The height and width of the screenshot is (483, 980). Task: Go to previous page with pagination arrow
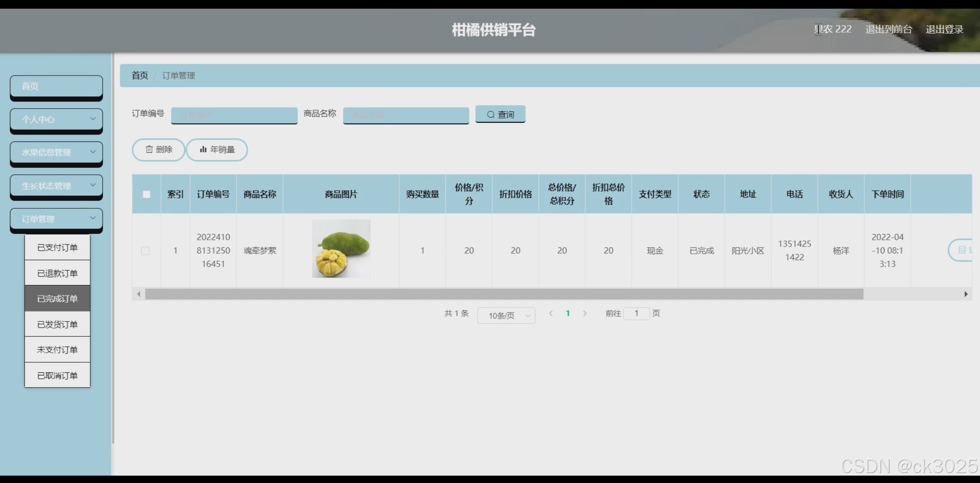tap(551, 313)
